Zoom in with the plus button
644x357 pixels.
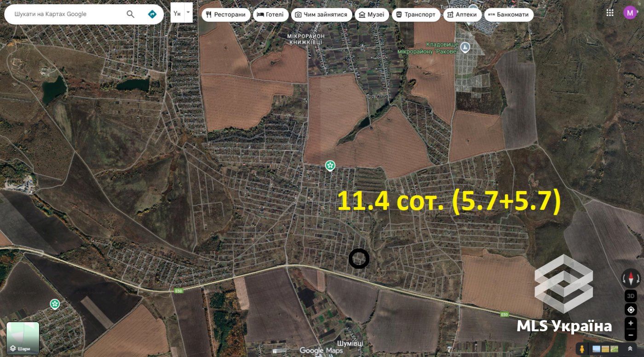(x=631, y=323)
